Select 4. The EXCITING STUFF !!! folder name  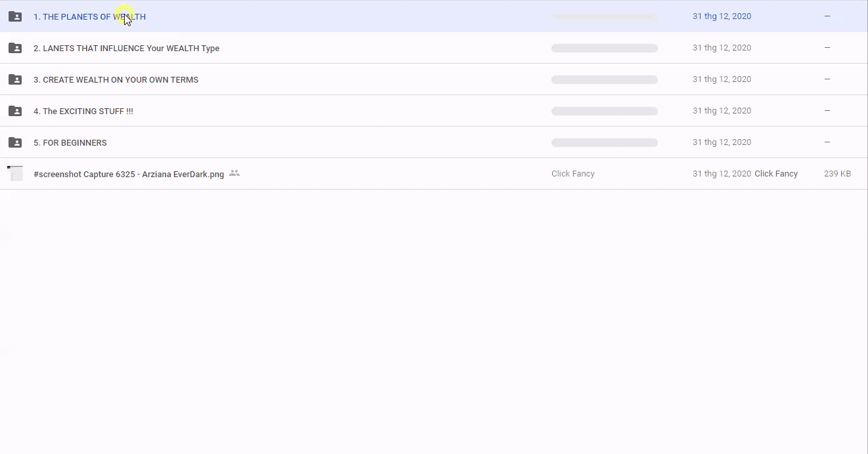pos(83,112)
